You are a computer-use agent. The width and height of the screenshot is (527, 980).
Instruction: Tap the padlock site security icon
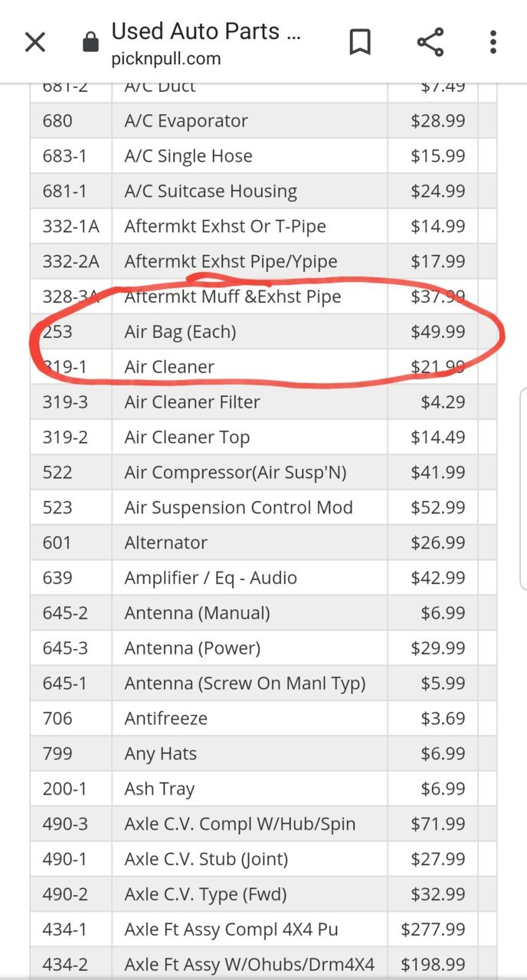[x=90, y=43]
